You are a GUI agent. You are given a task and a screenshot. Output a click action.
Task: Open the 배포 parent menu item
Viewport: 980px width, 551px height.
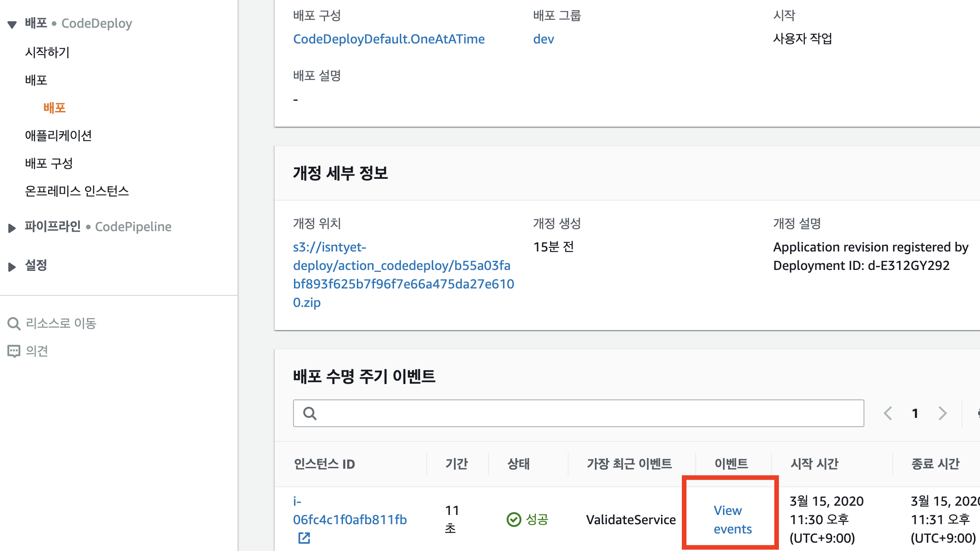[36, 80]
